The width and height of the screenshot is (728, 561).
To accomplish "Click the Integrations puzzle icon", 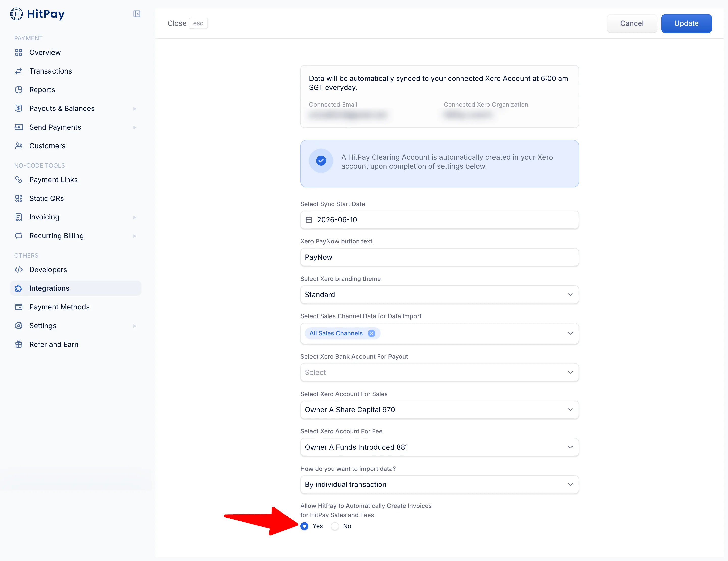I will click(x=19, y=288).
